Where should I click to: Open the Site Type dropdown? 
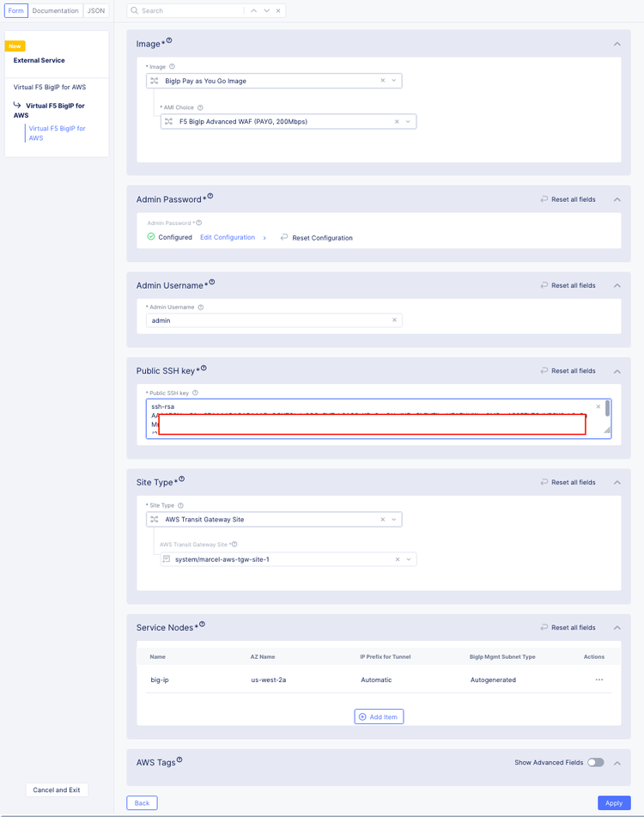point(394,520)
